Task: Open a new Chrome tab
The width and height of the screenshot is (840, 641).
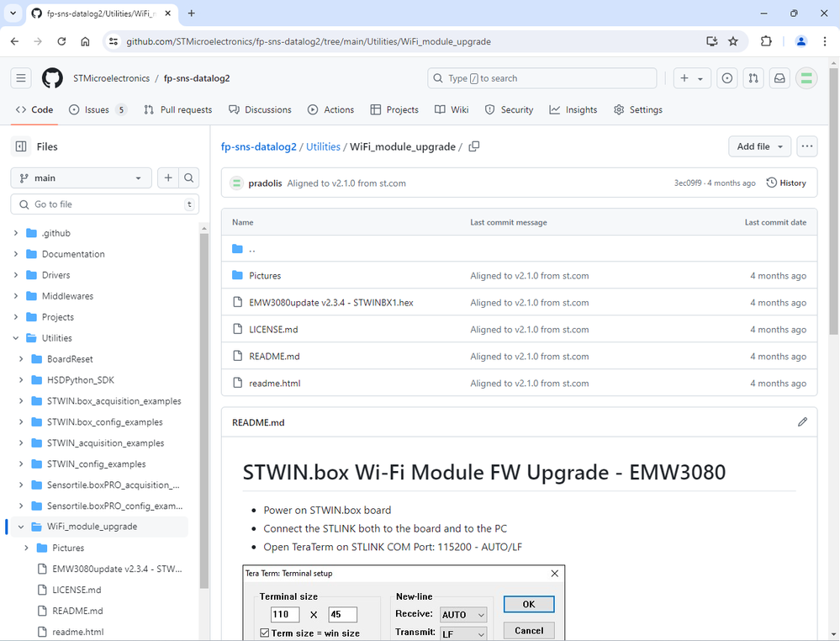Action: (x=191, y=13)
